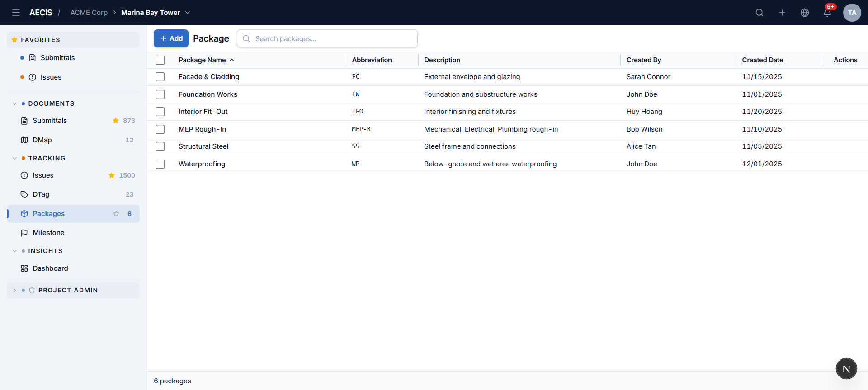Open the hamburger menu icon
Image resolution: width=868 pixels, height=390 pixels.
tap(16, 13)
